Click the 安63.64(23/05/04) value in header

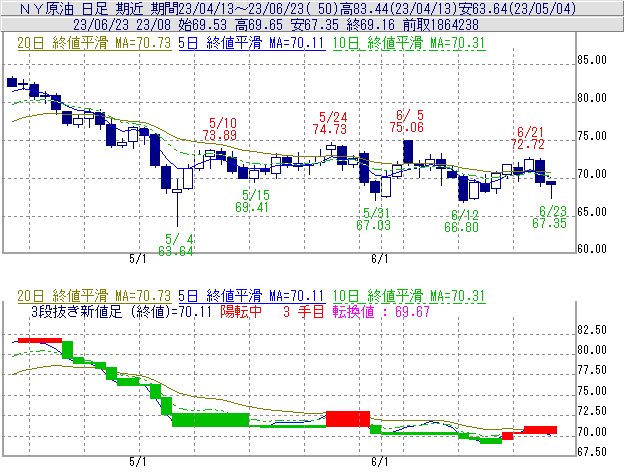pos(519,8)
